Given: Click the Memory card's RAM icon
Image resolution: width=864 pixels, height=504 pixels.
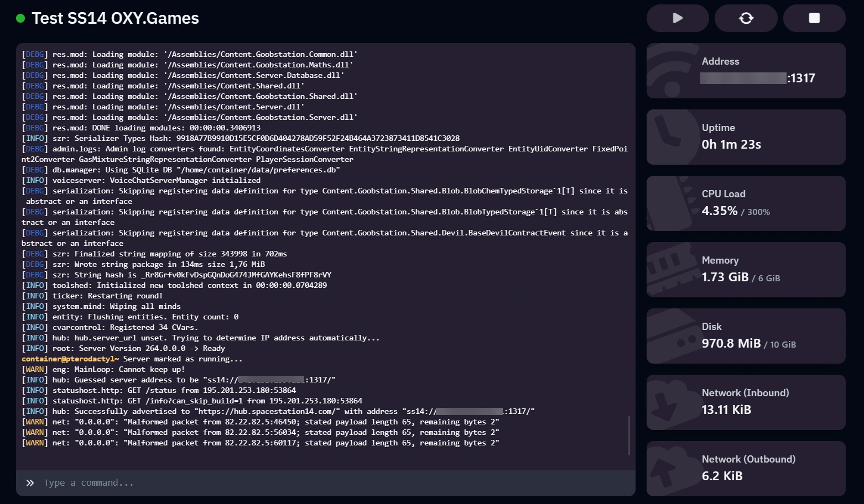Looking at the screenshot, I should click(x=672, y=269).
